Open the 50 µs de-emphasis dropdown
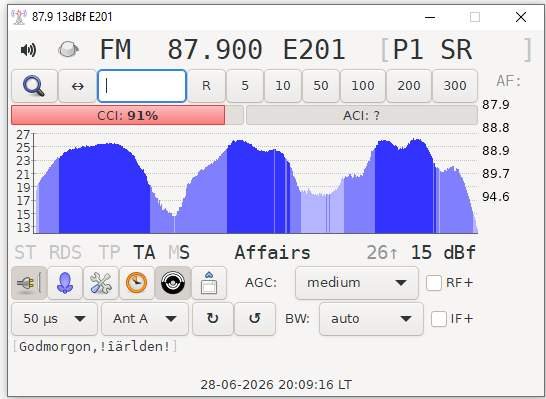Image resolution: width=546 pixels, height=399 pixels. (54, 319)
